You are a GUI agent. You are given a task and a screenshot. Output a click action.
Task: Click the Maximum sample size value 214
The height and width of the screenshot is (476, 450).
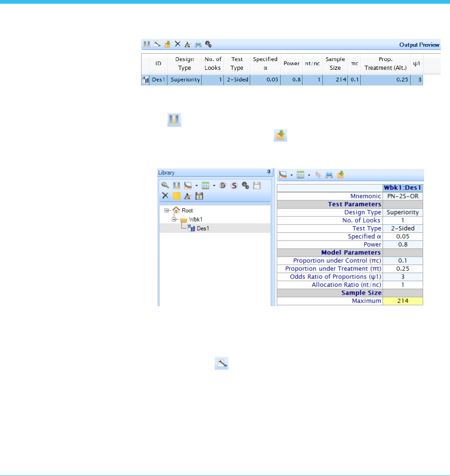point(403,301)
